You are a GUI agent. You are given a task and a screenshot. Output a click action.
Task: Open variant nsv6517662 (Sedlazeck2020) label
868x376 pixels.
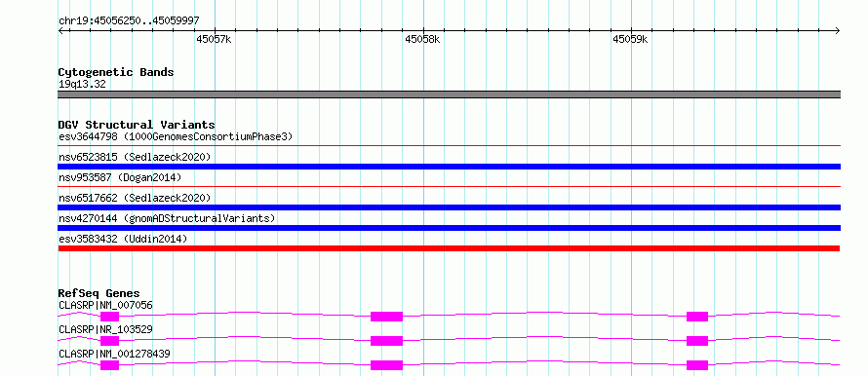135,198
